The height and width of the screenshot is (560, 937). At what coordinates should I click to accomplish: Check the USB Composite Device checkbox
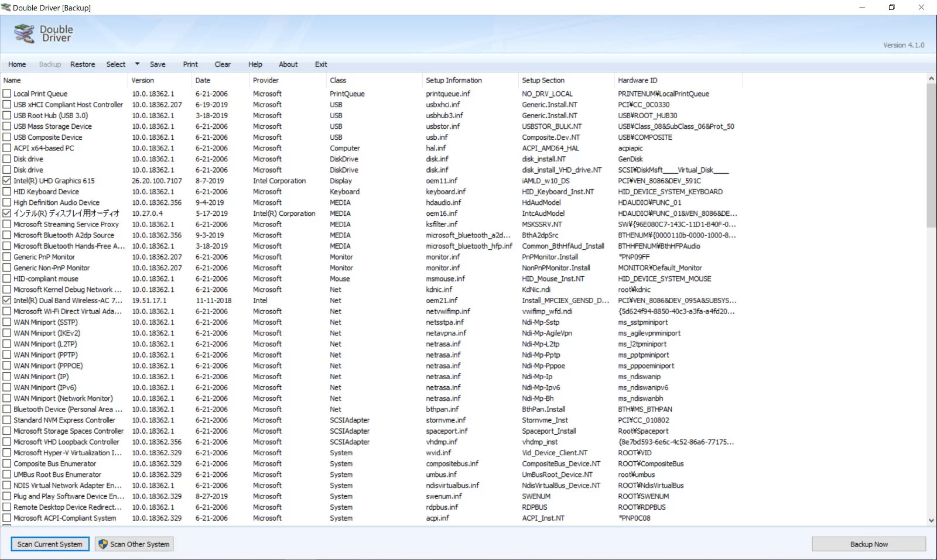point(7,137)
